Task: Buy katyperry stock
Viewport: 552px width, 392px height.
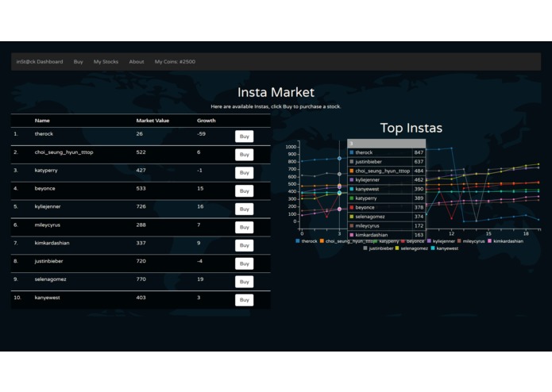Action: tap(245, 173)
